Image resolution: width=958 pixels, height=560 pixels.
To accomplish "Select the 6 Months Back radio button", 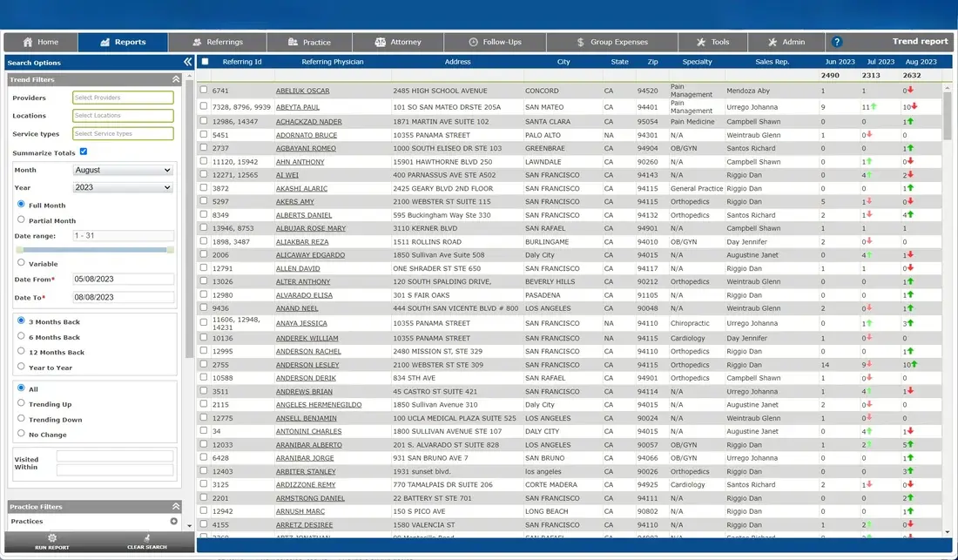I will 22,336.
